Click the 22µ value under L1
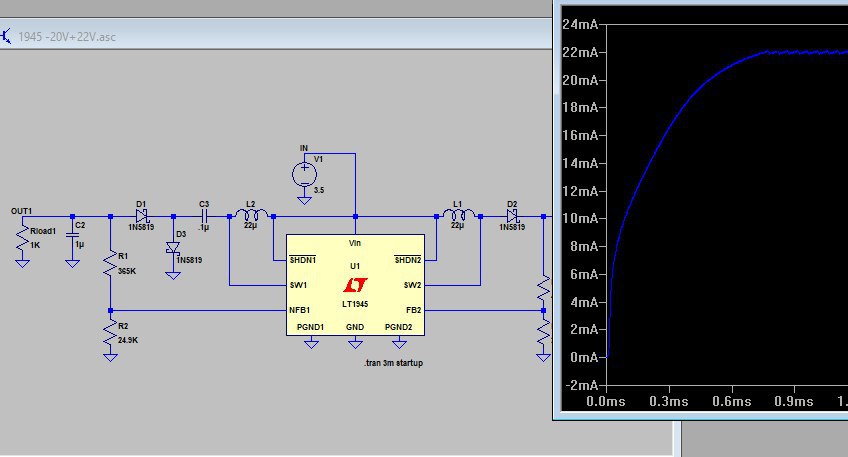This screenshot has height=457, width=848. [x=458, y=226]
